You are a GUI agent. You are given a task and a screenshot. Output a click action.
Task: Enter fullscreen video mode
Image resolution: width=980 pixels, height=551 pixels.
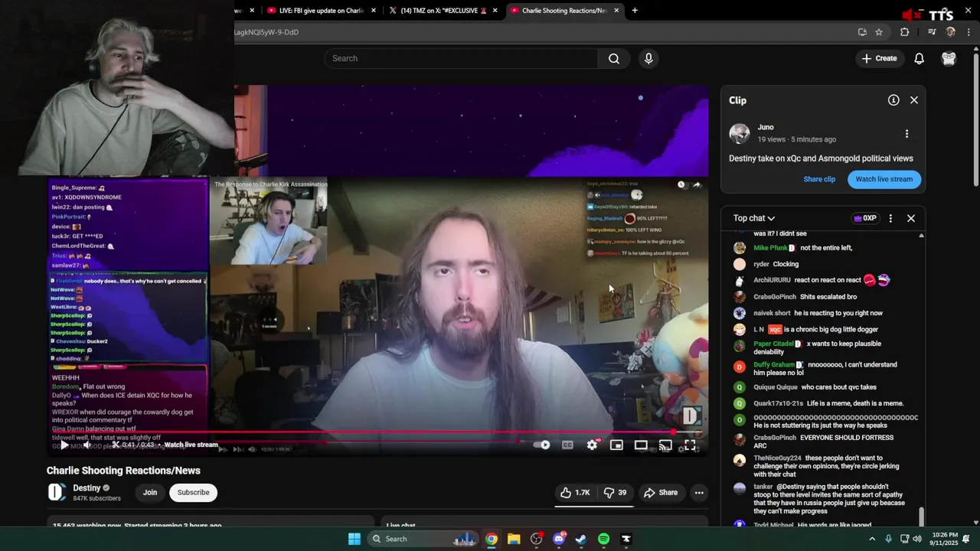pyautogui.click(x=690, y=445)
